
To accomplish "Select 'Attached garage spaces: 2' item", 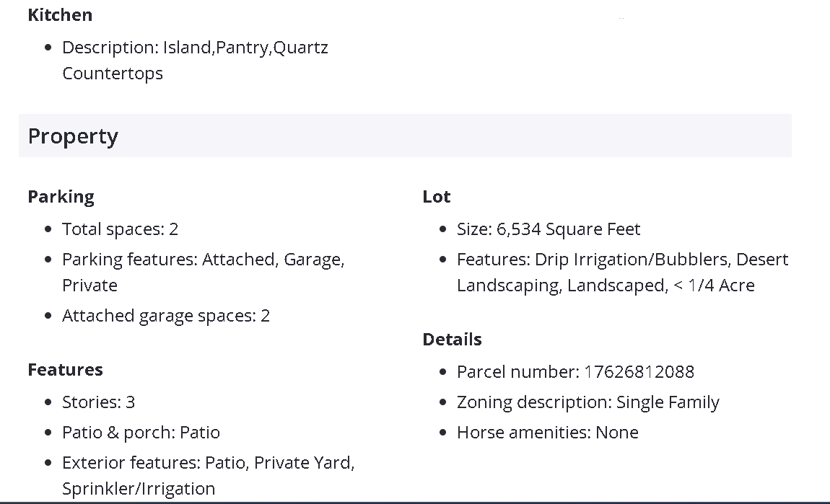I will (x=165, y=316).
